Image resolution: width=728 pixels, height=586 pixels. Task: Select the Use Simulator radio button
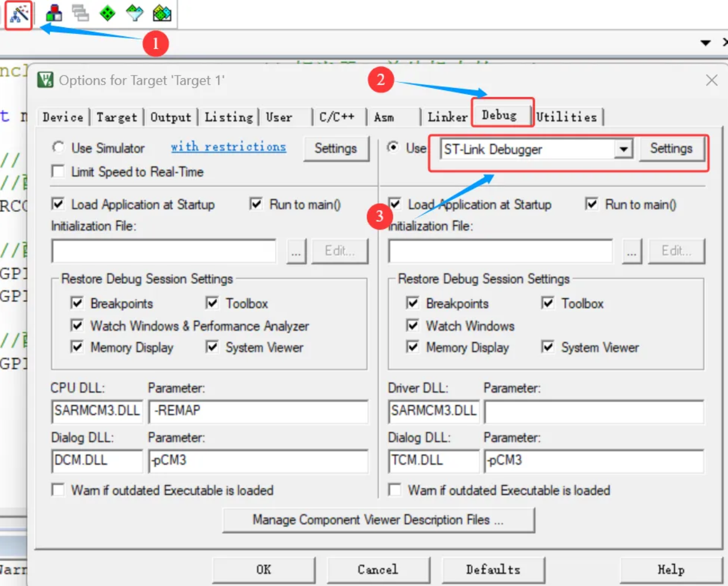click(58, 147)
